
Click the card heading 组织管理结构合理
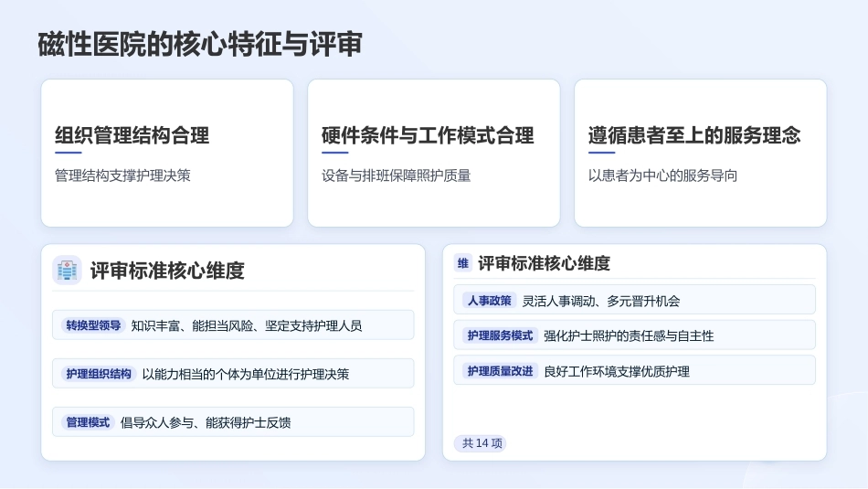coord(132,135)
